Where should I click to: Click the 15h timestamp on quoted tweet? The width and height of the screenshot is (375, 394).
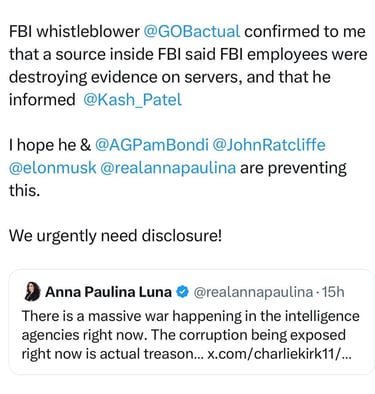tap(333, 292)
